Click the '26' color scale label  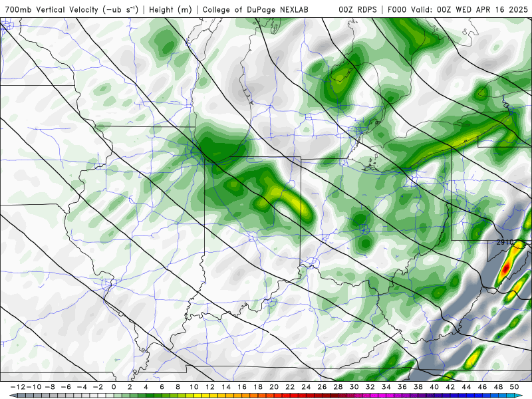[322, 387]
